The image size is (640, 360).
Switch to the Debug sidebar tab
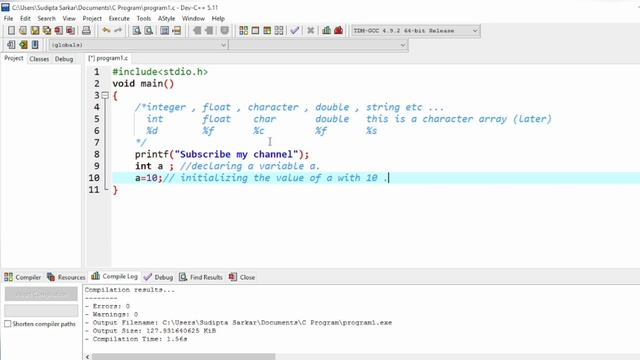64,59
